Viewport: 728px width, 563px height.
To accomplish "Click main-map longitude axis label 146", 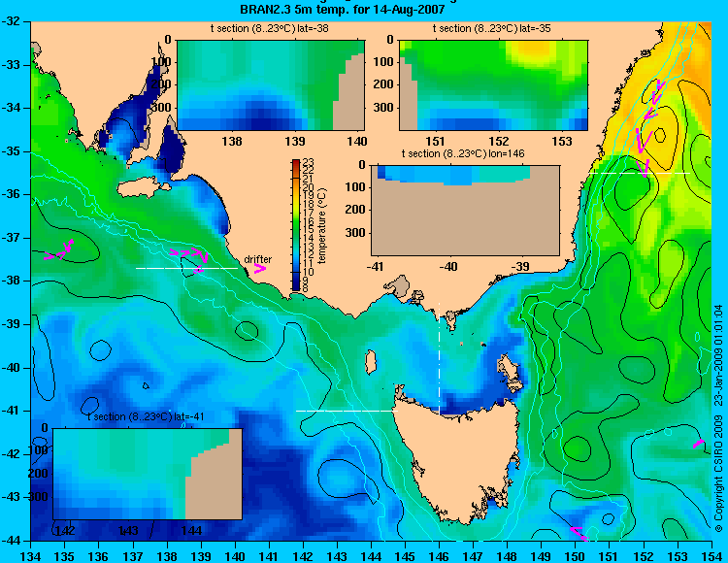I will click(439, 556).
